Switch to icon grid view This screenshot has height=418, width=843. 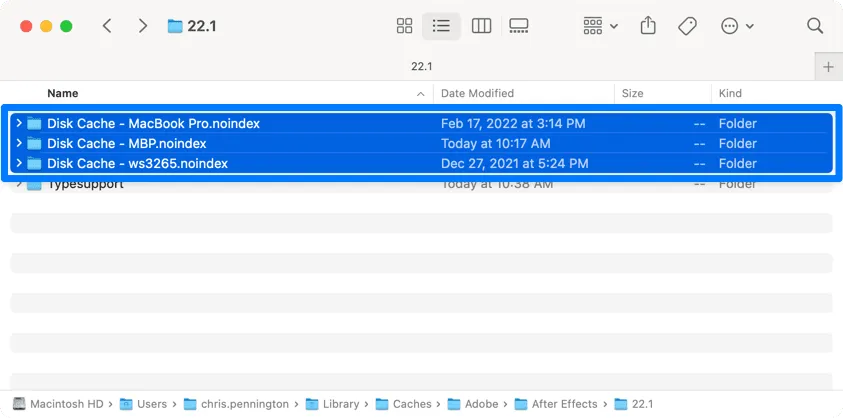404,26
